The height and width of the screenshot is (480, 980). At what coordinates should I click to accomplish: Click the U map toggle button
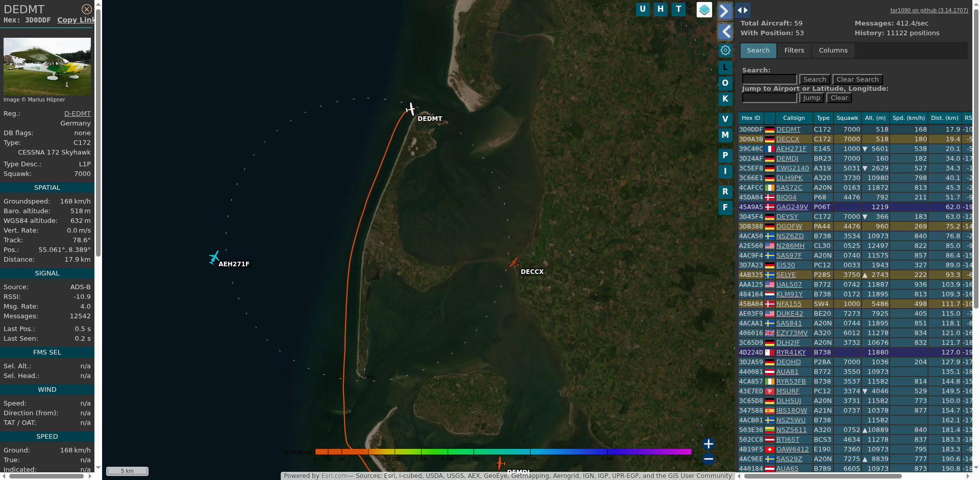tap(643, 9)
